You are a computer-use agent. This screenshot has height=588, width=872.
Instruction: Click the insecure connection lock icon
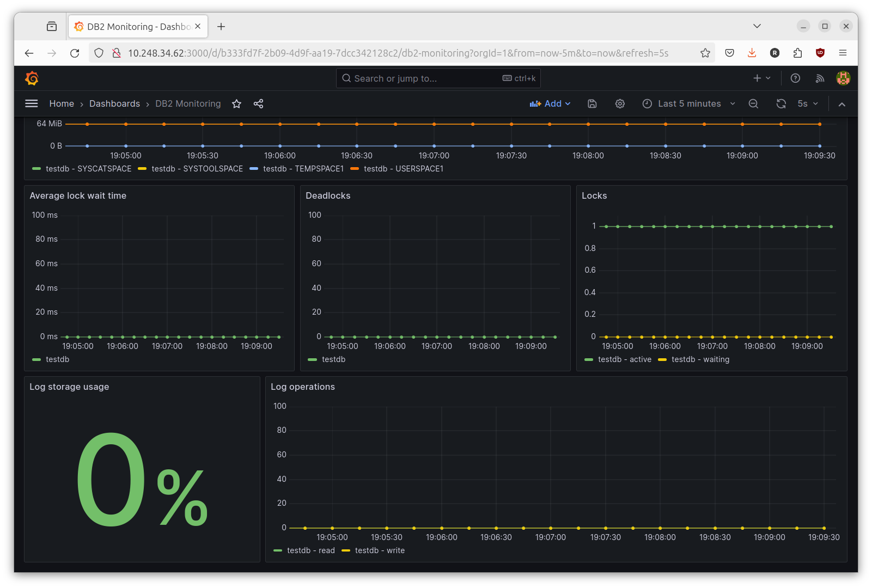[x=116, y=53]
